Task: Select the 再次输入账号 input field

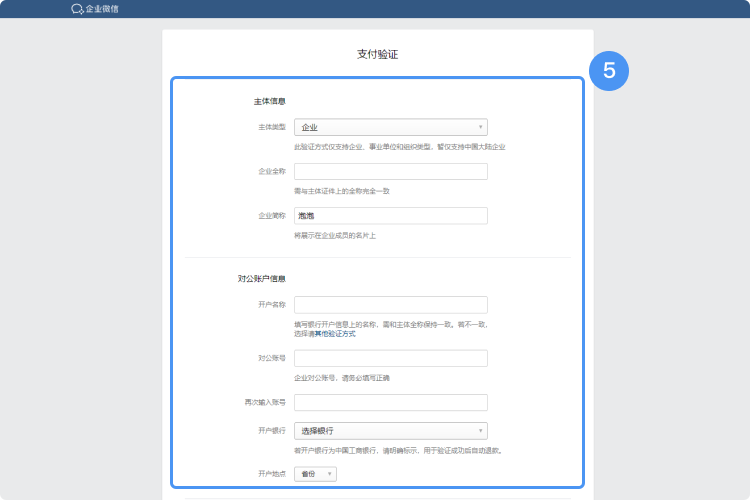Action: click(x=390, y=402)
